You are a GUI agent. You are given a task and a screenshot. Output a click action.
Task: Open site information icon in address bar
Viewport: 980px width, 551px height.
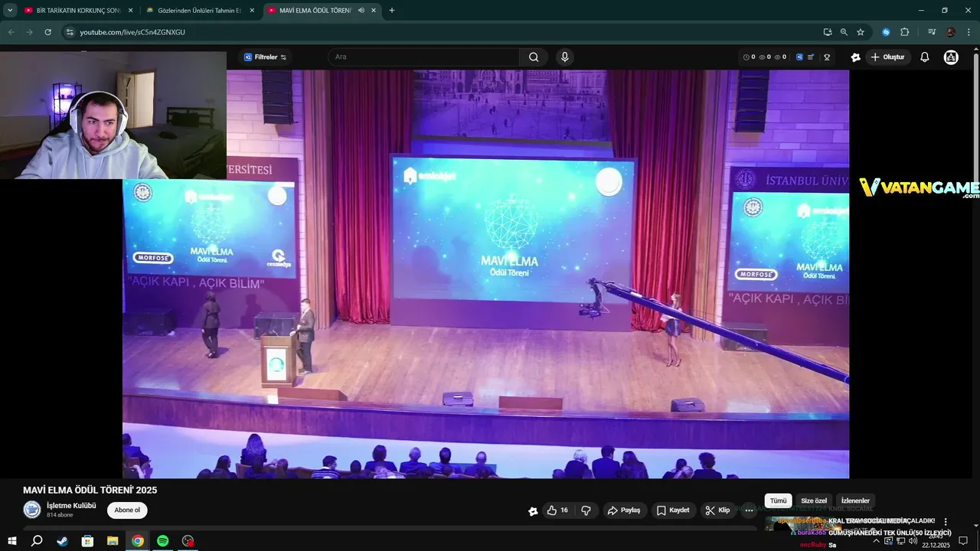point(70,32)
